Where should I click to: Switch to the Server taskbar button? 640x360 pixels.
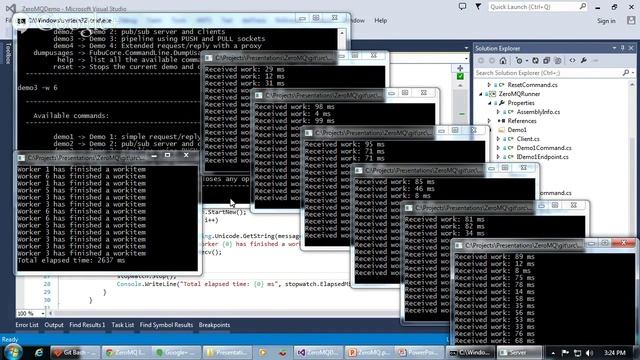tap(519, 352)
